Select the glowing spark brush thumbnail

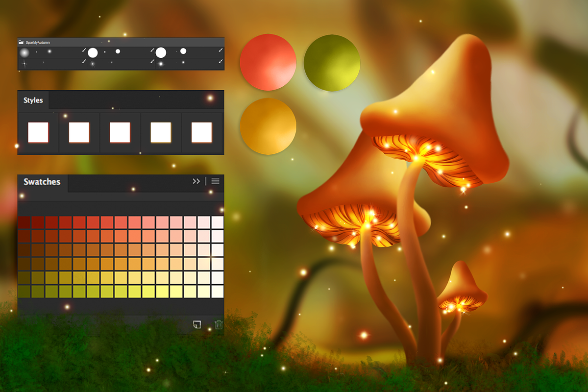point(161,64)
